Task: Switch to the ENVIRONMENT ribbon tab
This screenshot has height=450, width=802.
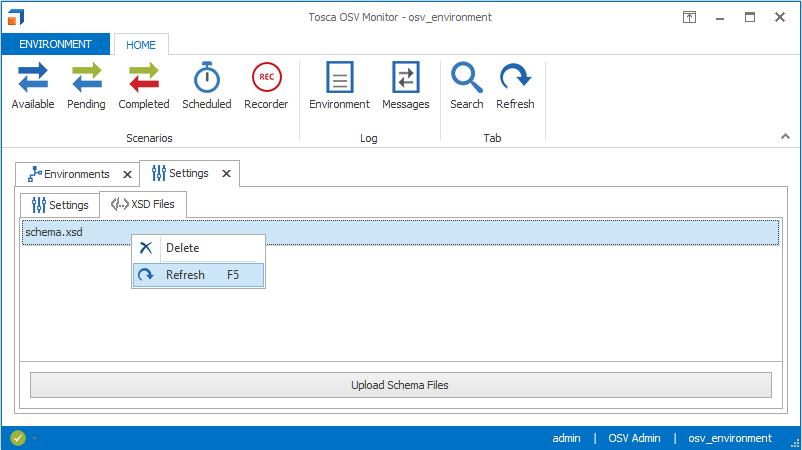Action: [55, 44]
